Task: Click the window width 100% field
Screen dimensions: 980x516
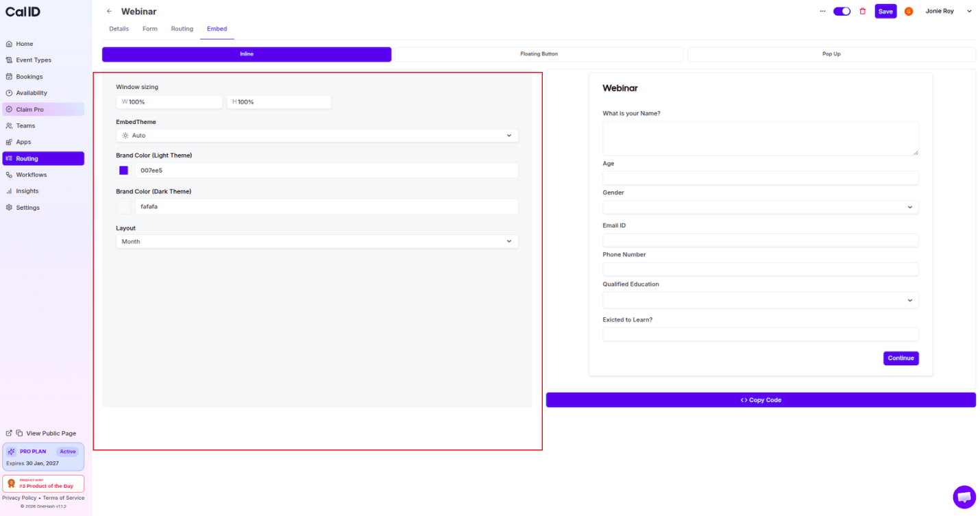Action: pyautogui.click(x=169, y=101)
